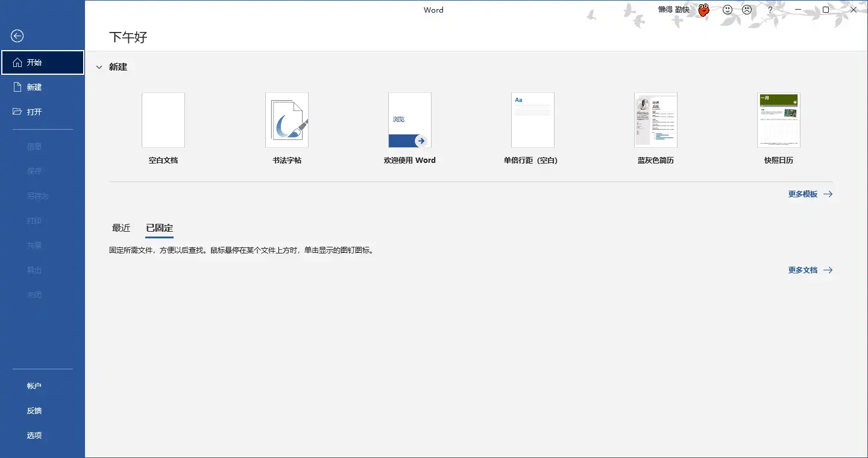This screenshot has height=458, width=868.
Task: Collapse the 新建 section chevron
Action: point(99,67)
